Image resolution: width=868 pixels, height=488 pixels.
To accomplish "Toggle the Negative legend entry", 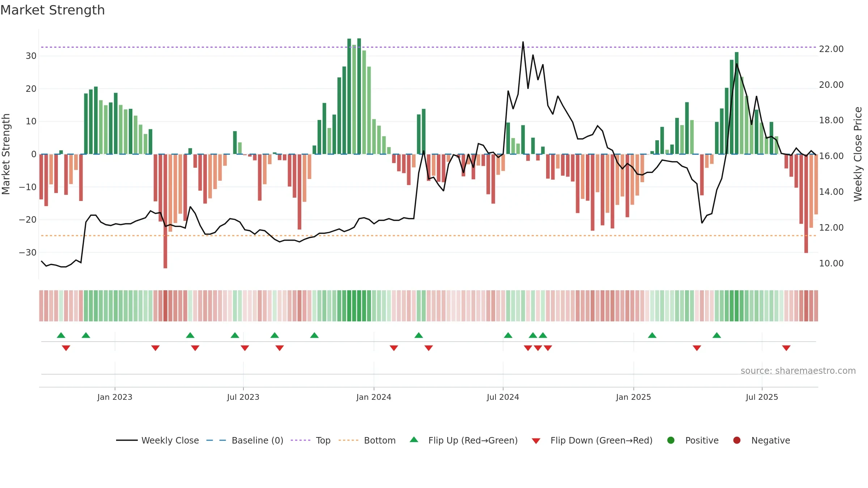I will 761,440.
